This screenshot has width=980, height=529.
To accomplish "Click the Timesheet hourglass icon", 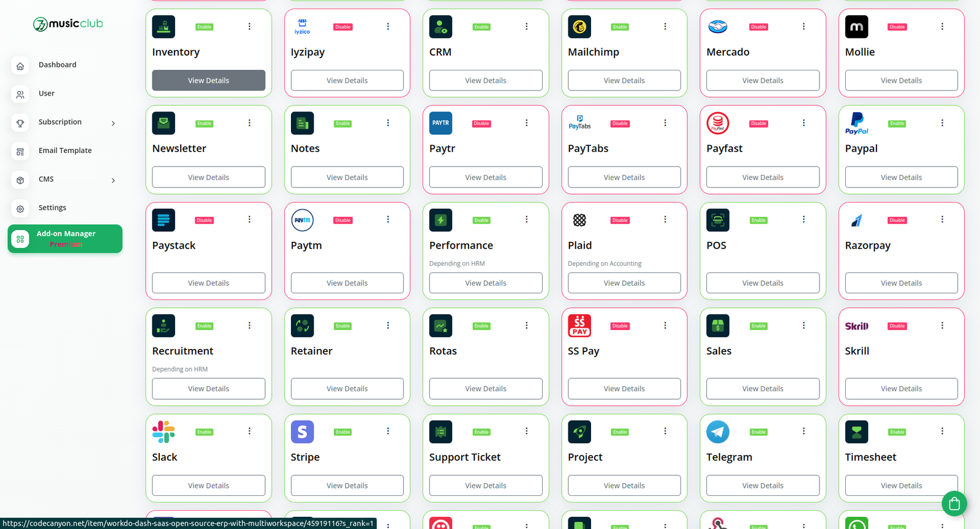I will [856, 432].
